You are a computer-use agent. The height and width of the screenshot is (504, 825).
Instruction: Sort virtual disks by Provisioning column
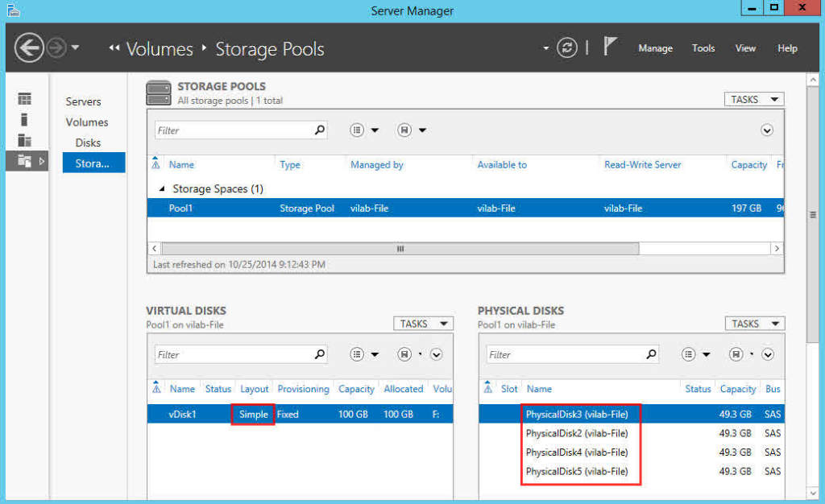(303, 389)
